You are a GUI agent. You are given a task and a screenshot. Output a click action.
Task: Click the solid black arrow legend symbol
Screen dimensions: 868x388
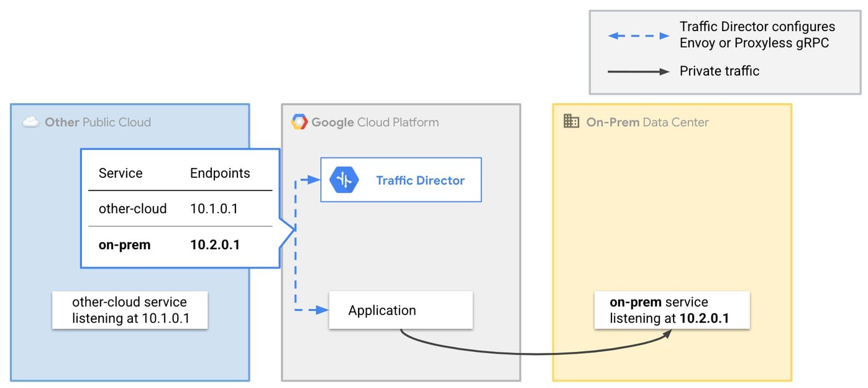639,72
